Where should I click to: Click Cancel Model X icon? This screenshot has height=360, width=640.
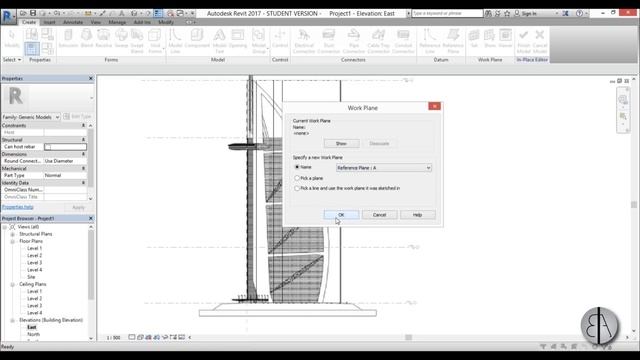(540, 41)
